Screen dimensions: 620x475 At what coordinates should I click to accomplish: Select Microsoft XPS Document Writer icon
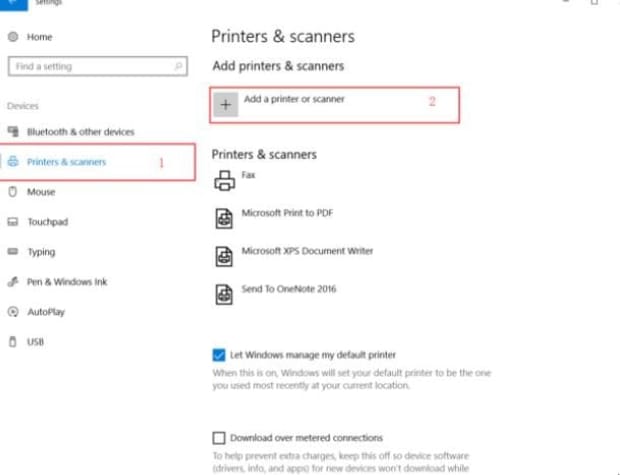pyautogui.click(x=225, y=256)
